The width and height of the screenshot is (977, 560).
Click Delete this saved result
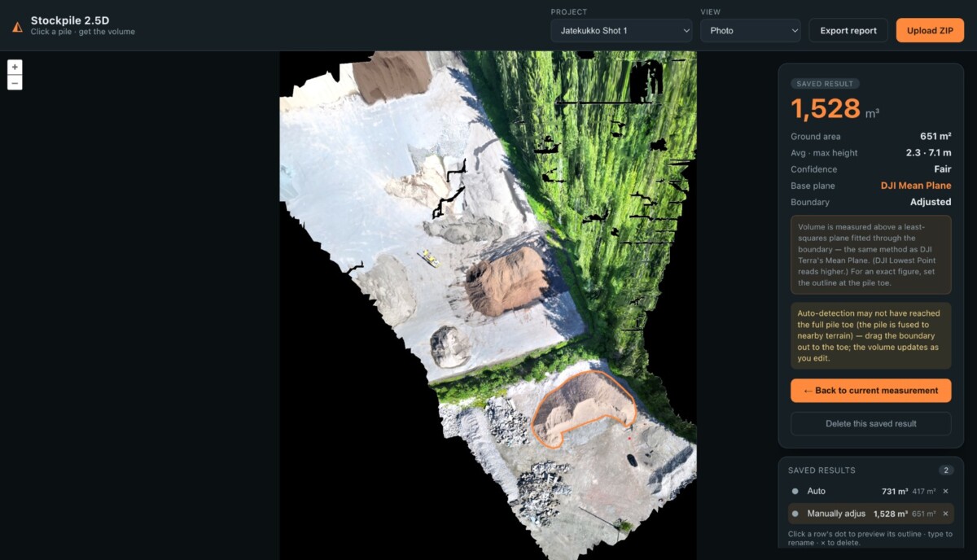pos(870,423)
